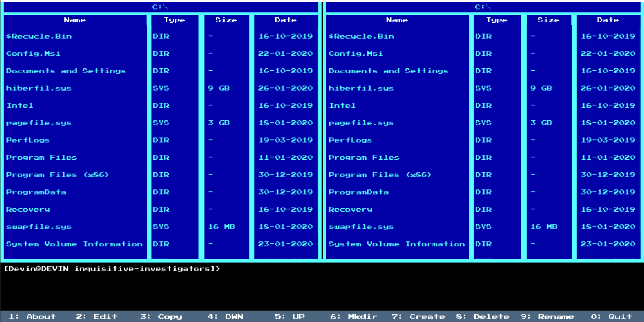
Task: Select Documents and Settings in left pane
Action: pyautogui.click(x=66, y=71)
